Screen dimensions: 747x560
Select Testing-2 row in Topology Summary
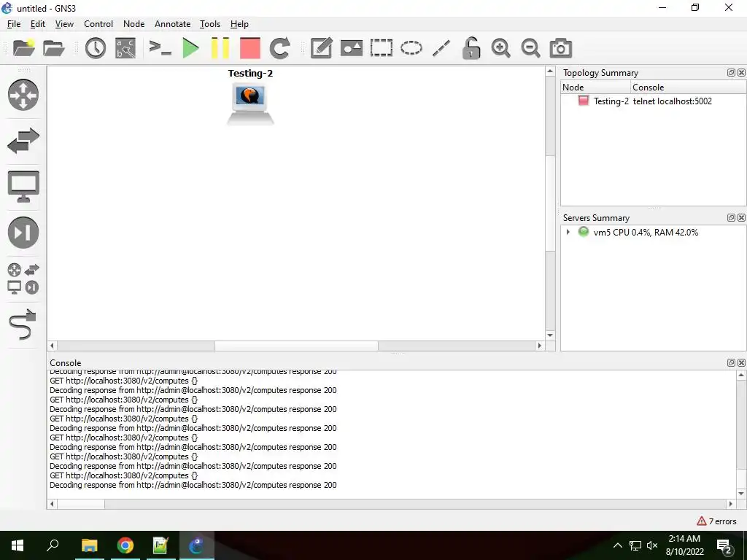[x=653, y=101]
